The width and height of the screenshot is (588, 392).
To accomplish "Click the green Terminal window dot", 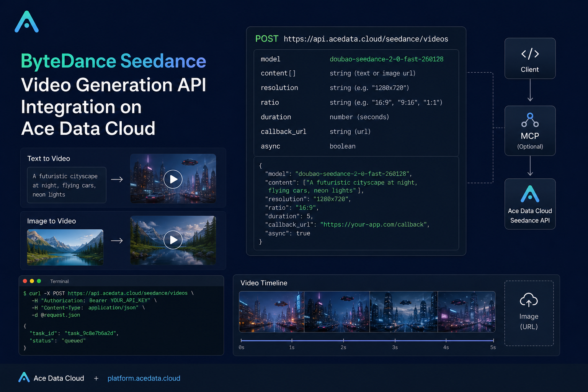I will pos(39,281).
